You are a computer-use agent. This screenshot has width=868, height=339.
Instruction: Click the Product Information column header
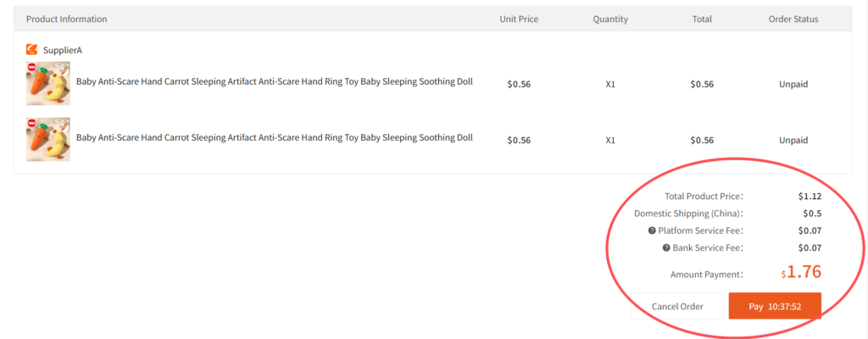[x=67, y=19]
